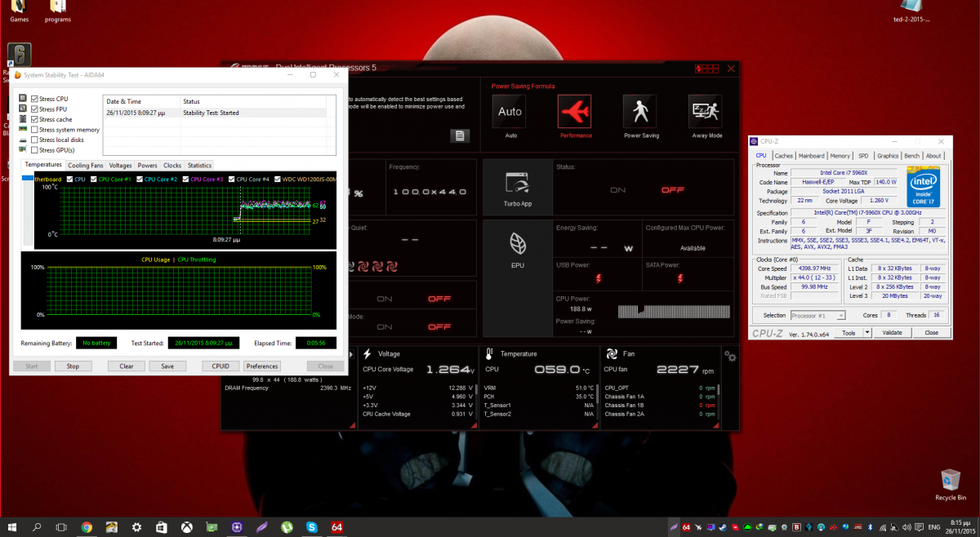Enable Stress local disks

[x=34, y=140]
